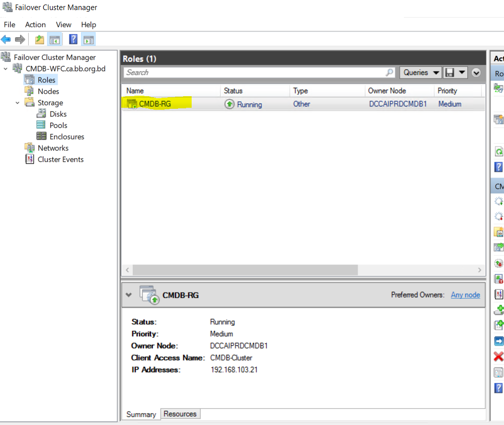Click the horizontal scrollbar thumb in the Roles list

(245, 270)
